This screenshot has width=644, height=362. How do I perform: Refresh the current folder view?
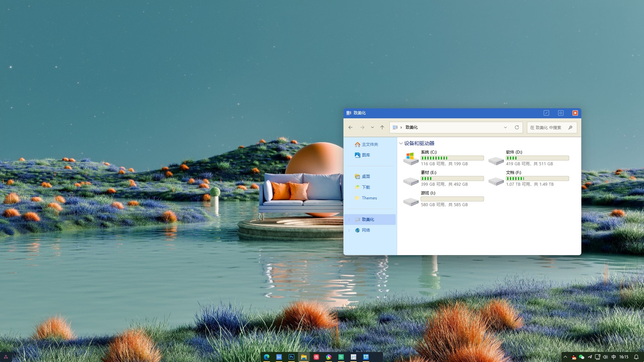(517, 127)
